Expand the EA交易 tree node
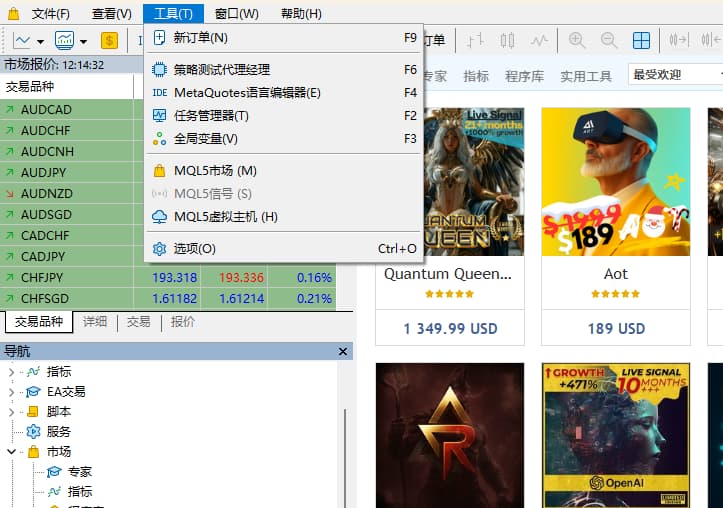This screenshot has width=723, height=508. point(12,392)
